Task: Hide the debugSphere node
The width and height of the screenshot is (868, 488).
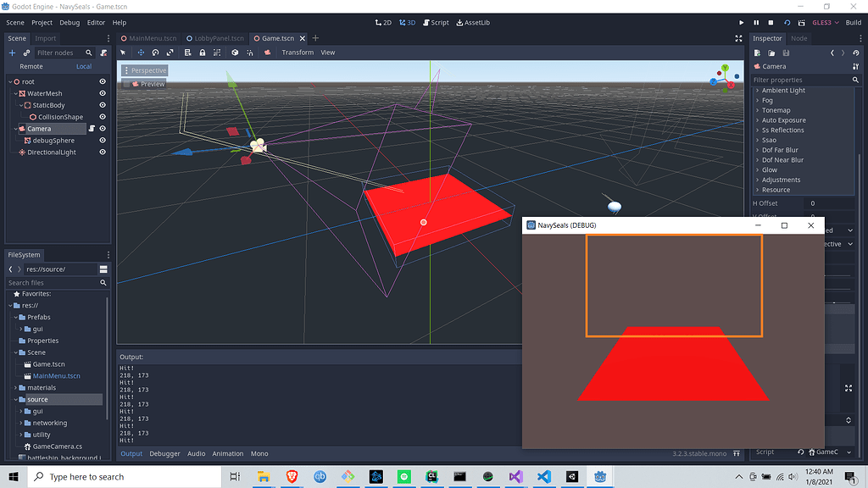Action: pos(103,141)
